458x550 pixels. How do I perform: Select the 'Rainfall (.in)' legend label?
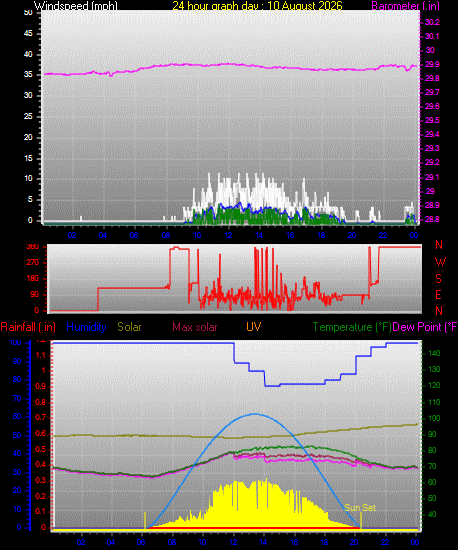pyautogui.click(x=28, y=327)
